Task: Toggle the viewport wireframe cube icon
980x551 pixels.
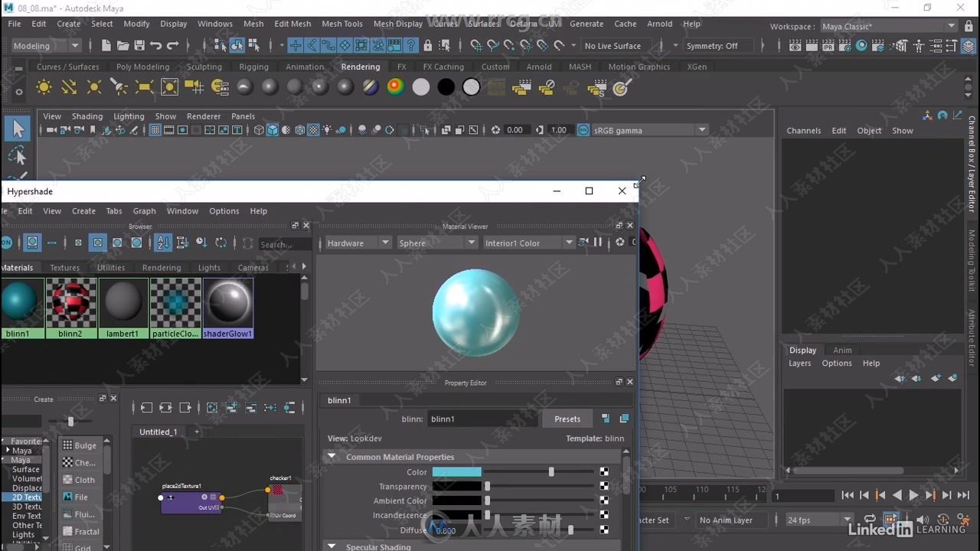Action: click(x=259, y=130)
